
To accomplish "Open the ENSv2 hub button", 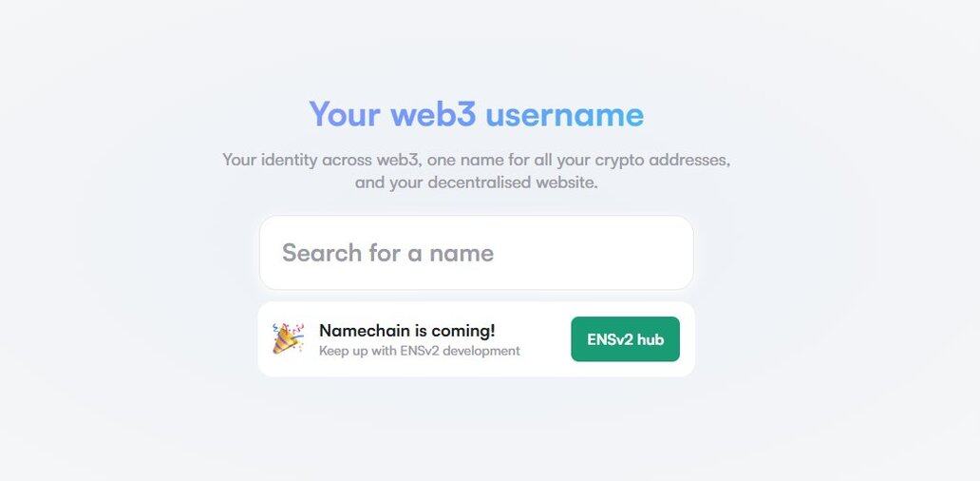I will click(625, 339).
